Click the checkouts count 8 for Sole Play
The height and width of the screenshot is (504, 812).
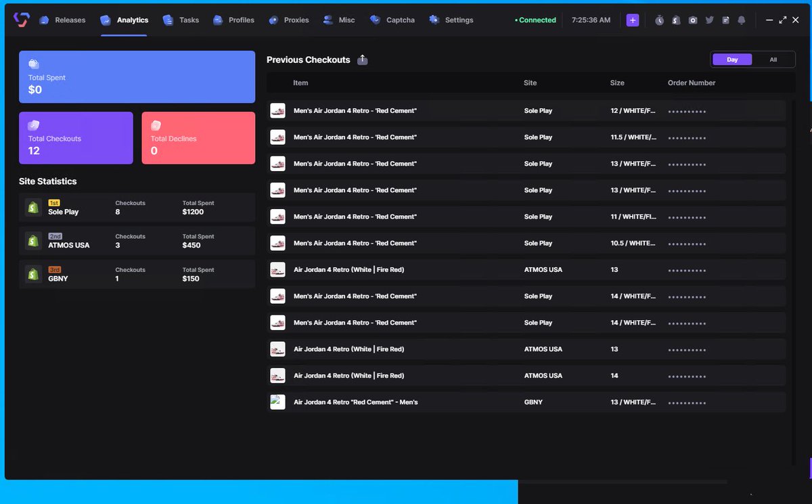(118, 212)
